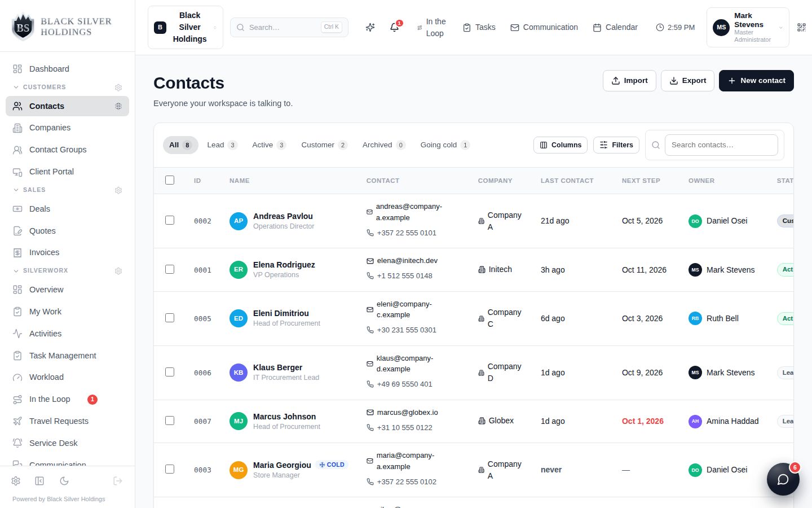Click the Import button

tap(629, 81)
